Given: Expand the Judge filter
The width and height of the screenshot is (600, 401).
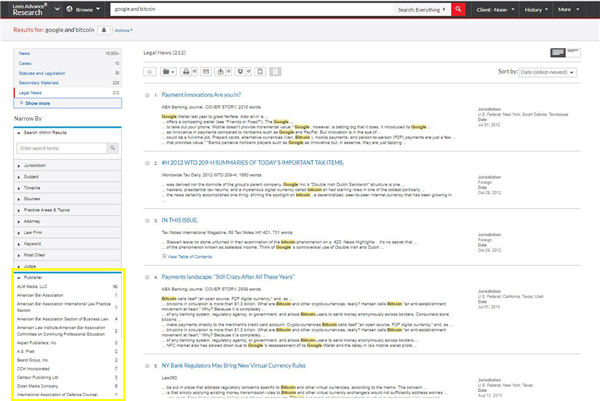Looking at the screenshot, I should point(67,266).
